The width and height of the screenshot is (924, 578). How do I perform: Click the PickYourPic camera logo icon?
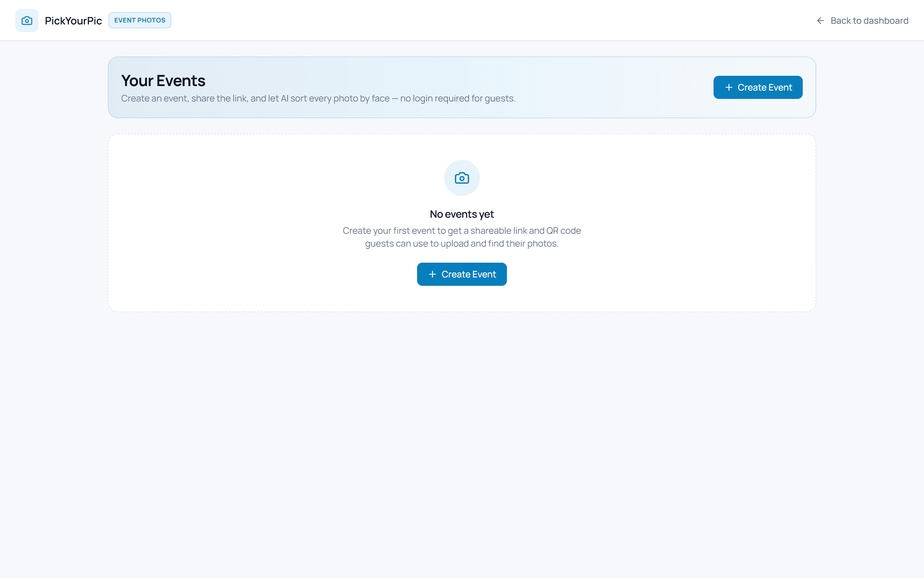pos(27,21)
